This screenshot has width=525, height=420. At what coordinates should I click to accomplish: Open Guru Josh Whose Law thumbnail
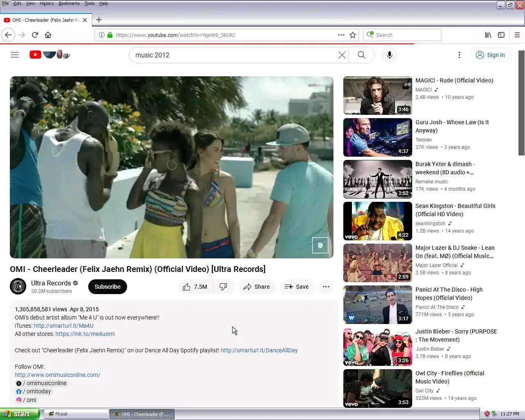point(378,137)
